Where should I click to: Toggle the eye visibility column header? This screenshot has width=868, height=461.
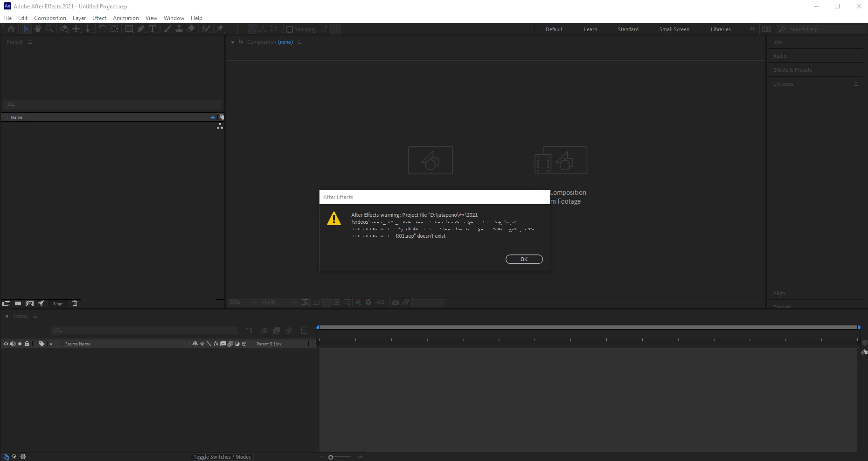[6, 344]
